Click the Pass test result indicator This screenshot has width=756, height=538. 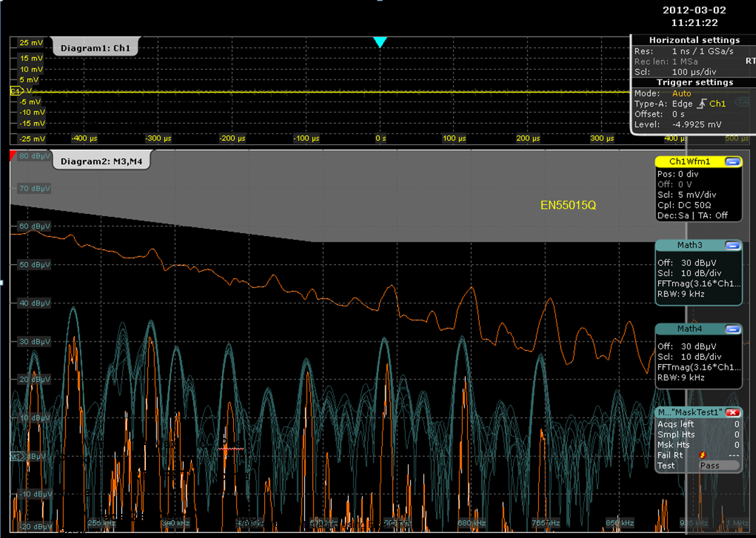point(719,465)
